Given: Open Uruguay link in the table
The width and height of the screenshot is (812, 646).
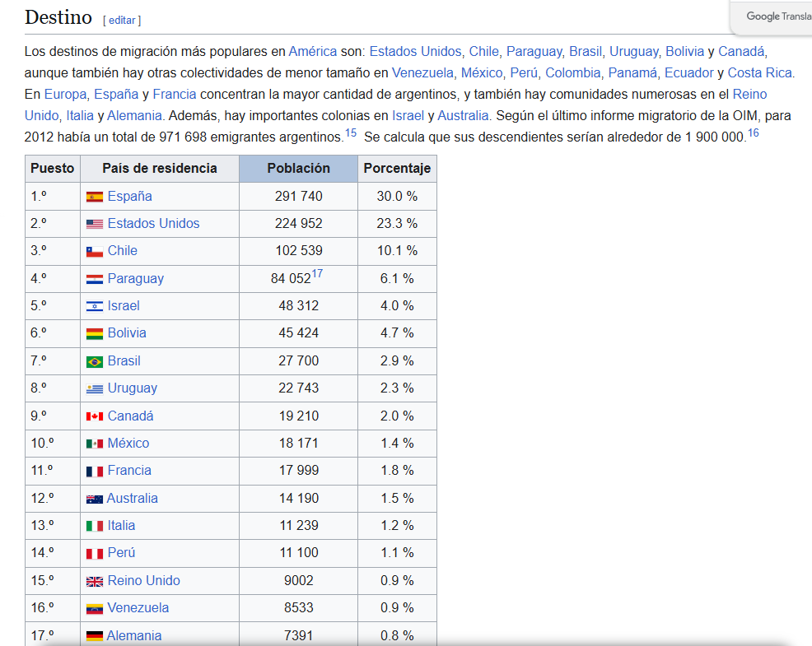Looking at the screenshot, I should point(132,388).
